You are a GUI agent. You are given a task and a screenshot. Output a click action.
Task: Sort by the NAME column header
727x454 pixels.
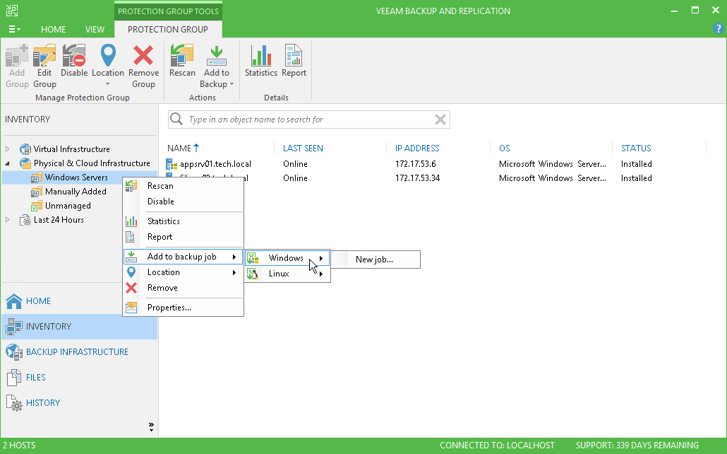click(x=179, y=148)
